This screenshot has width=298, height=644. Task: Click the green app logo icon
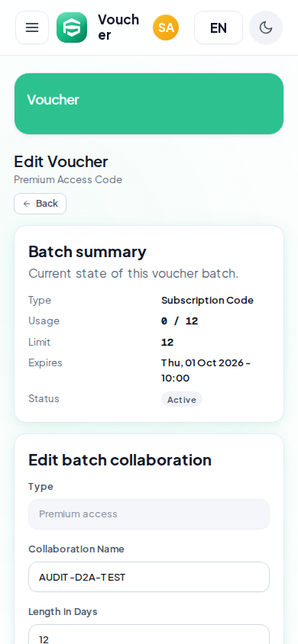(72, 27)
